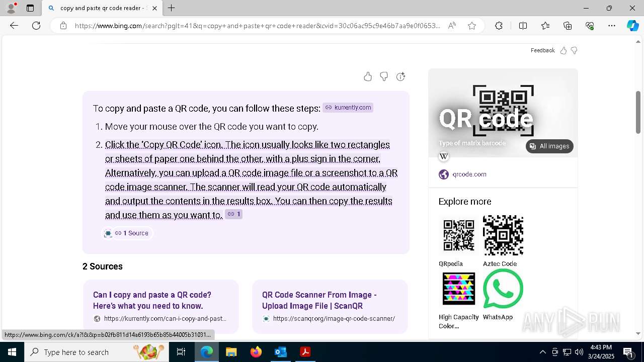
Task: Open File Explorer from taskbar
Action: 231,352
